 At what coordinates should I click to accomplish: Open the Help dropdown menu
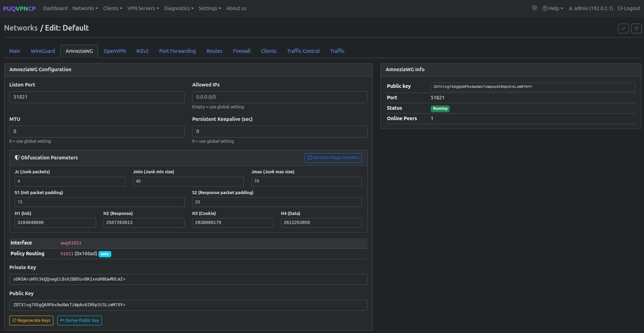(553, 8)
